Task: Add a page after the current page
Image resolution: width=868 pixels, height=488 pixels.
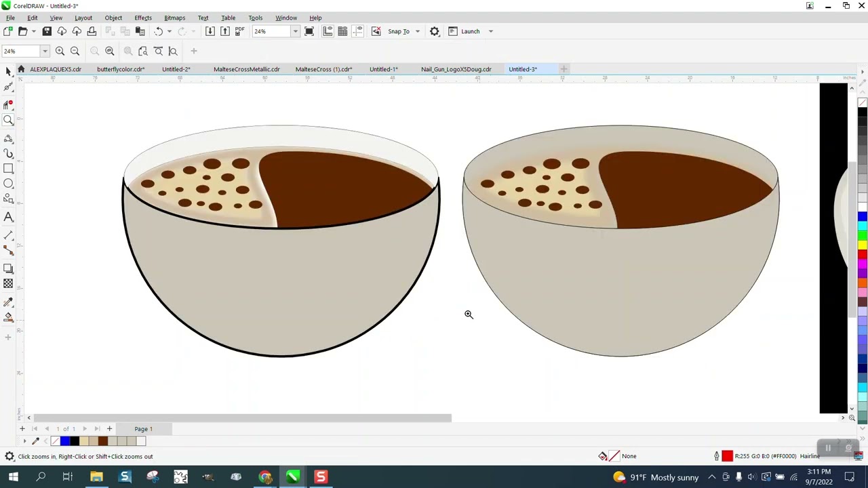Action: click(x=109, y=429)
